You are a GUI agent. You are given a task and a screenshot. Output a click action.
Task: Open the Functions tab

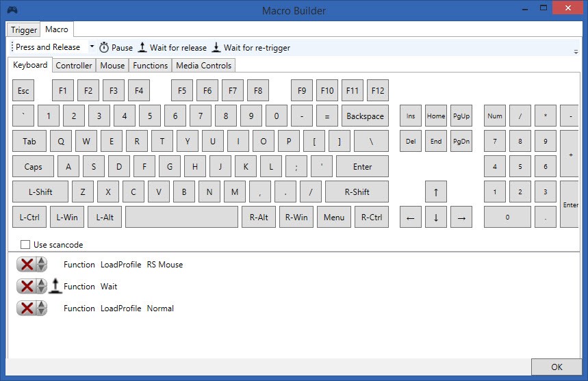tap(151, 66)
